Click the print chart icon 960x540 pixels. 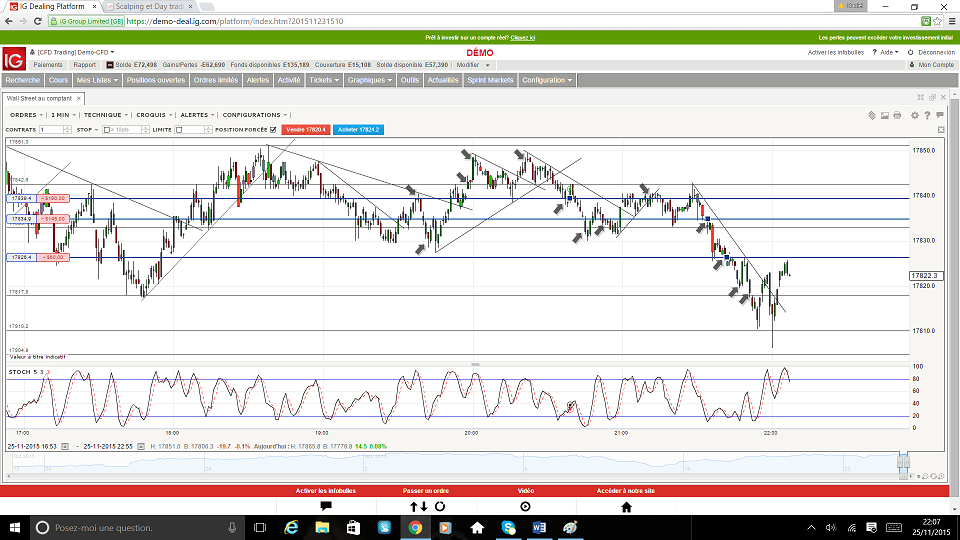tap(898, 115)
